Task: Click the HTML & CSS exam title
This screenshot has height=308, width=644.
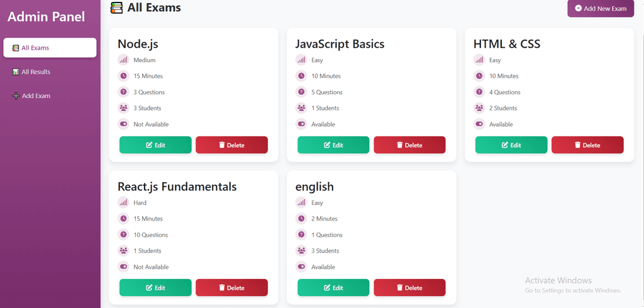Action: (506, 44)
